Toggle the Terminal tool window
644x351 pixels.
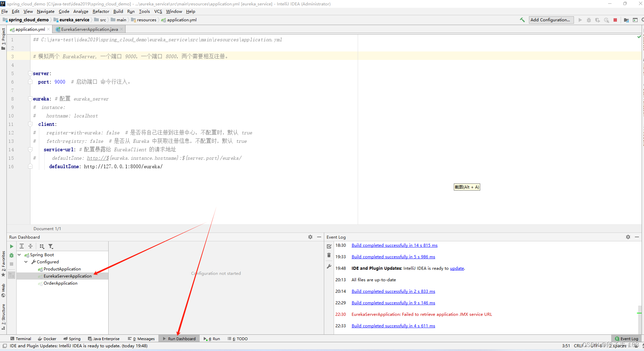(21, 339)
